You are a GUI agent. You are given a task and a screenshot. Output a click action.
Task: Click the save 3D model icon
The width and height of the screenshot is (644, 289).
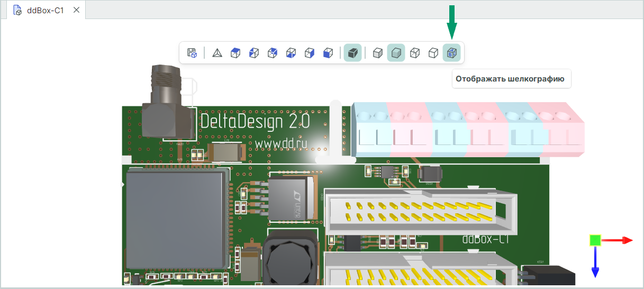192,53
